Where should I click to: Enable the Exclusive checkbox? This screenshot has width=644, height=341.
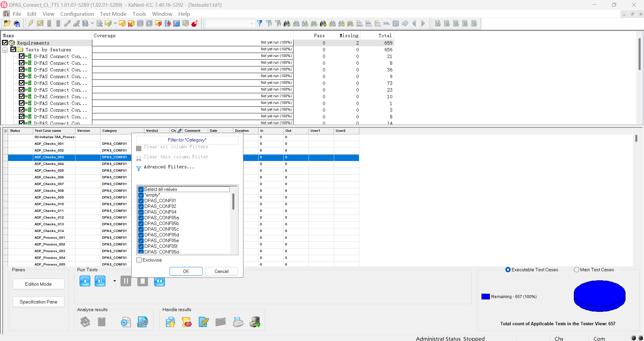(x=139, y=260)
